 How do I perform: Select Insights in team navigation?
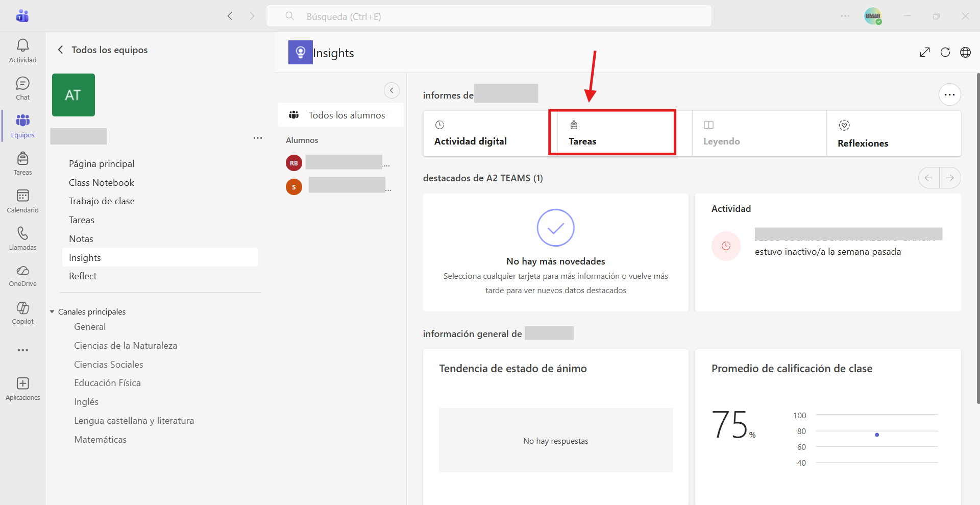click(160, 257)
